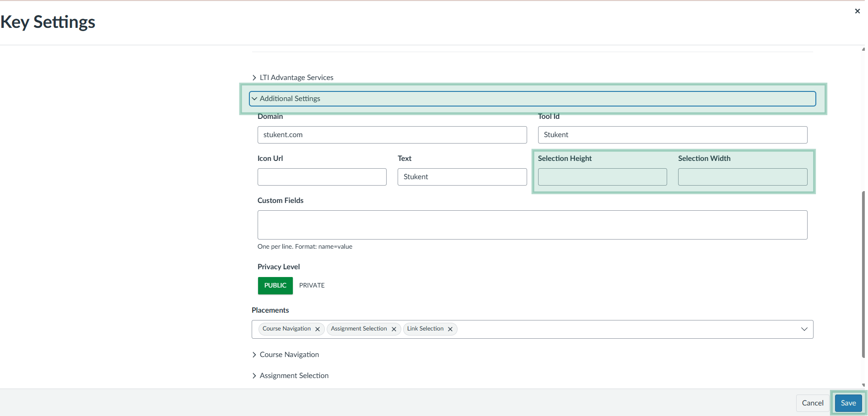This screenshot has width=868, height=416.
Task: Close the Key Settings dialog
Action: click(857, 11)
